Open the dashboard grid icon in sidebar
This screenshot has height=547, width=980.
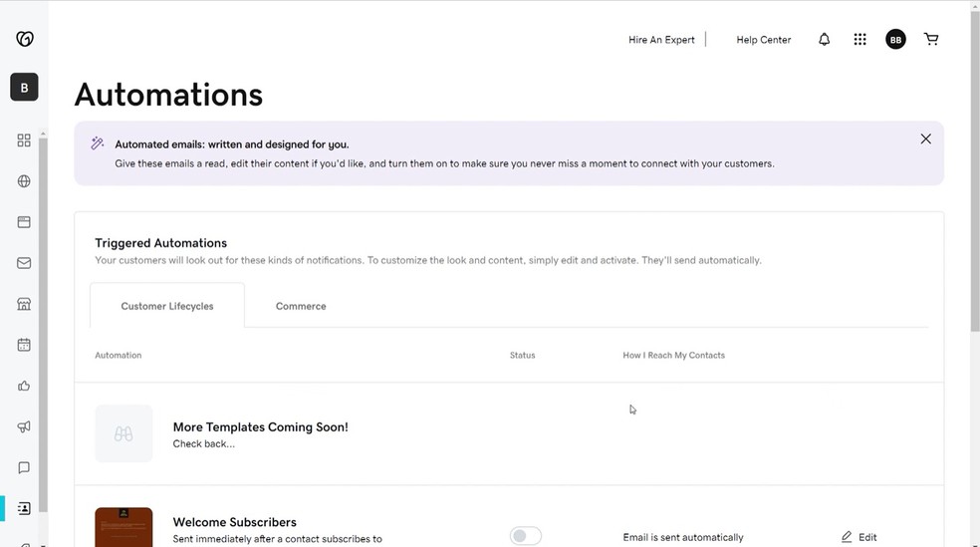tap(24, 140)
